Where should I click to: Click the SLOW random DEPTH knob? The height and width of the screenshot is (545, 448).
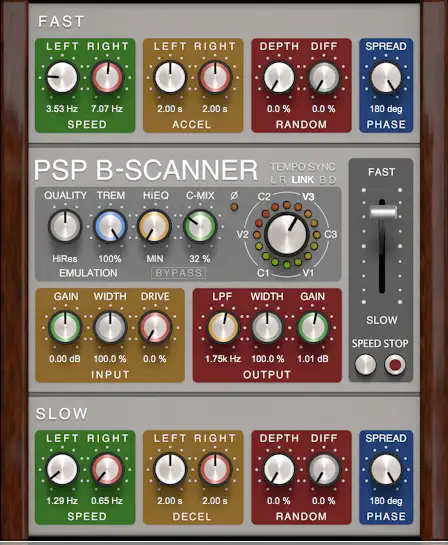point(279,469)
